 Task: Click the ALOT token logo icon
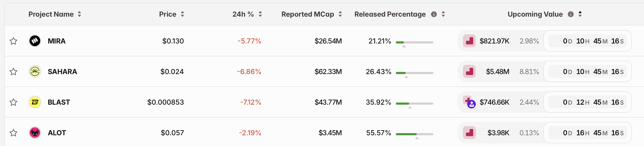pos(35,133)
